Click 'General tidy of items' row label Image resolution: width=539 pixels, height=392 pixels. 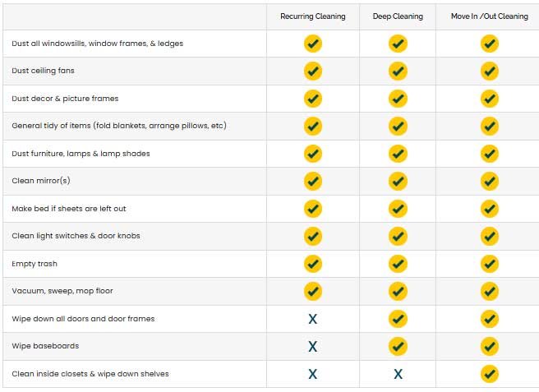(119, 126)
